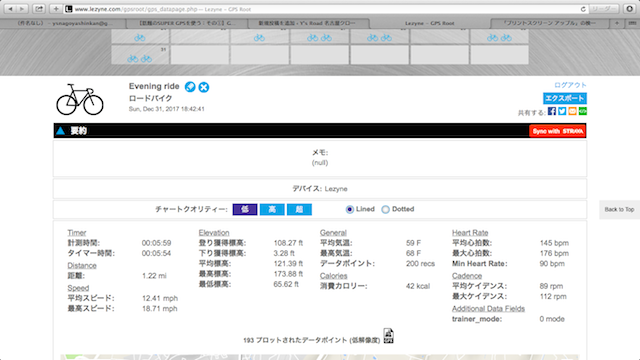Viewport: 640px width, 360px height.
Task: Click the Calories section heading
Action: point(333,276)
